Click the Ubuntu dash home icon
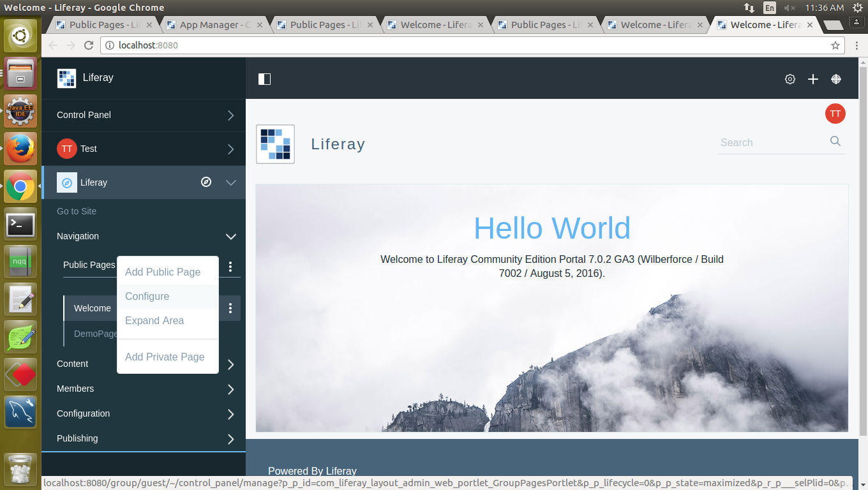868x490 pixels. [x=20, y=36]
